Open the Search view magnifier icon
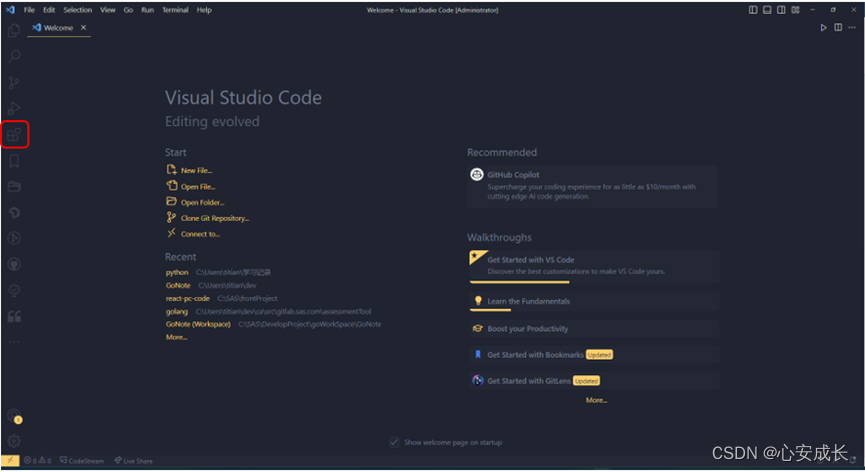Viewport: 865px width, 472px height. (14, 56)
